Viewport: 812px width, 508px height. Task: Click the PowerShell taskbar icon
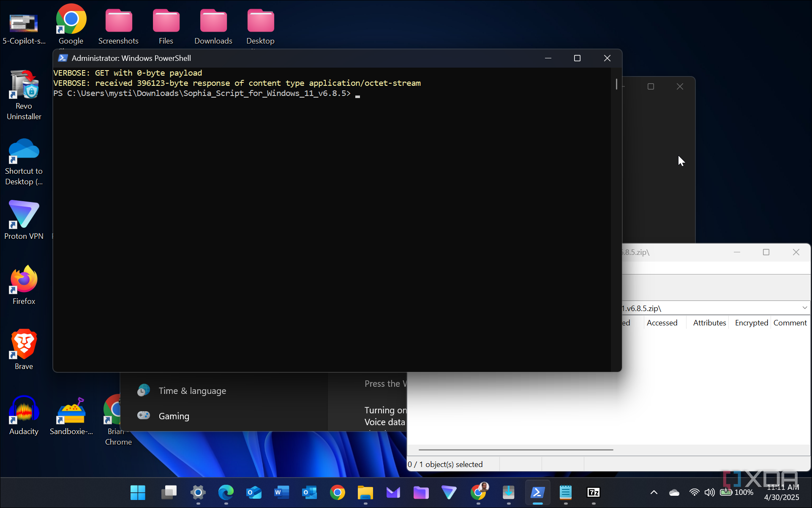pyautogui.click(x=537, y=492)
